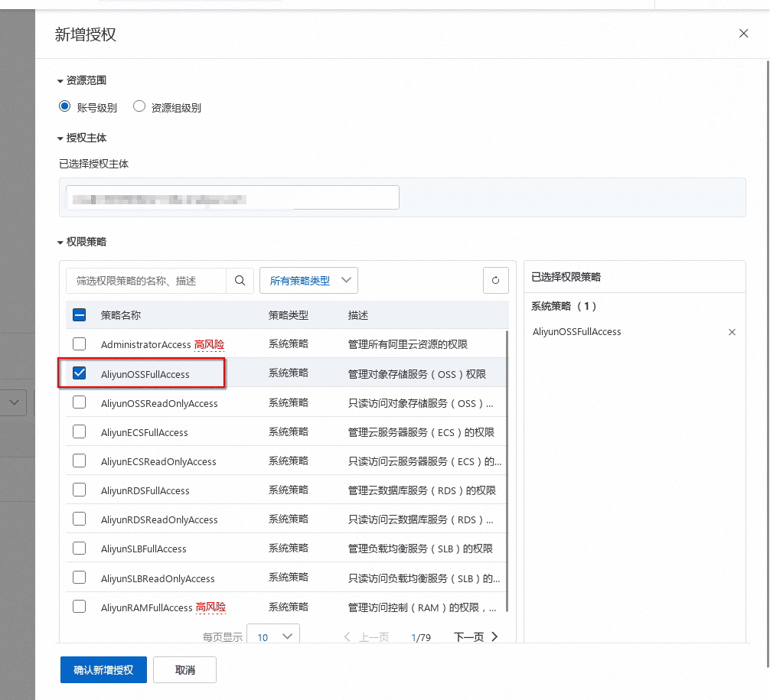This screenshot has width=770, height=700.
Task: Click the 描述 column header
Action: pos(358,315)
